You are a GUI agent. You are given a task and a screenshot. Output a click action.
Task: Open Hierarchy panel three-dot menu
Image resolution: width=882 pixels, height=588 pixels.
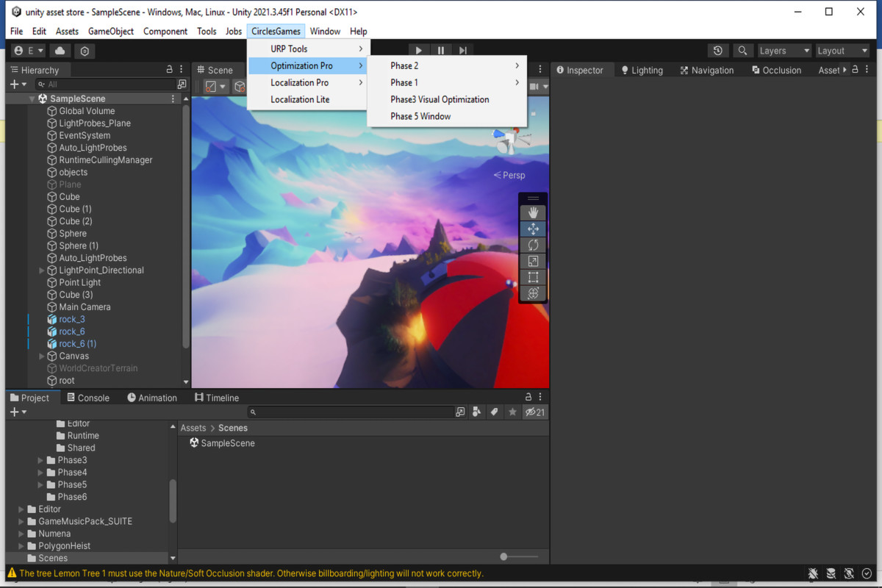tap(182, 70)
